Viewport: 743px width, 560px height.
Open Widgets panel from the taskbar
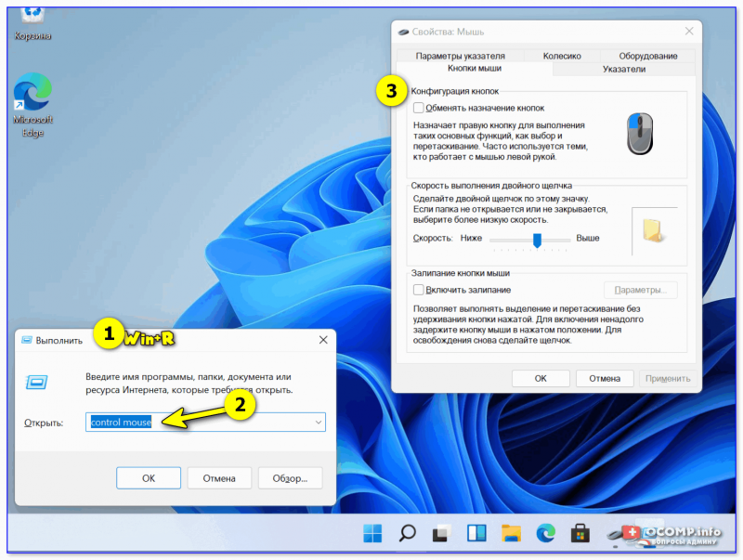(476, 534)
